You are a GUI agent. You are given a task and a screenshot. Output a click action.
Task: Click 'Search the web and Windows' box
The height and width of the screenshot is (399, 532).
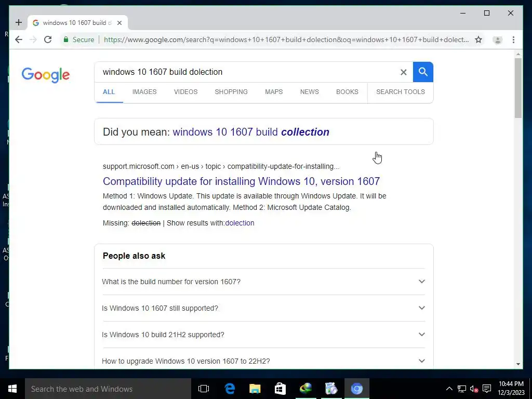coord(108,389)
